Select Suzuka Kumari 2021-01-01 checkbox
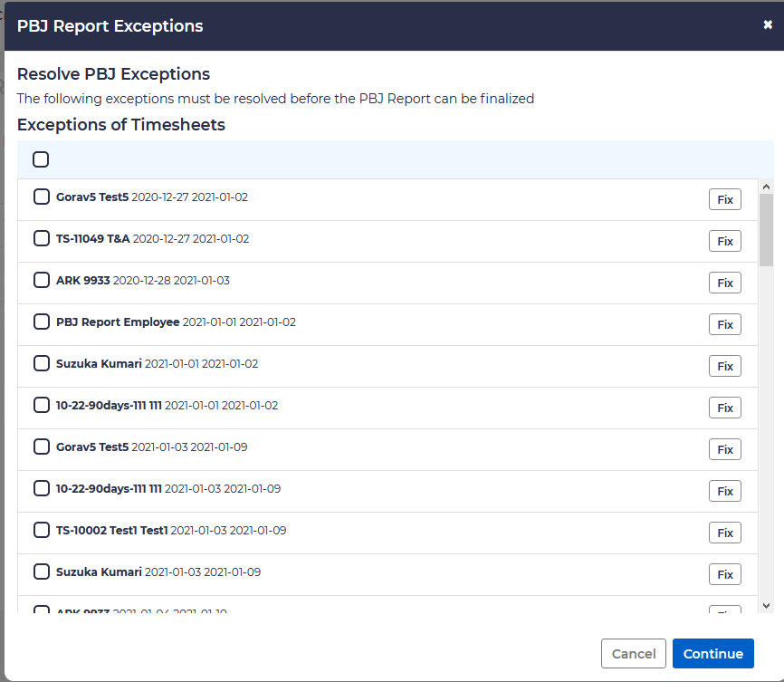Image resolution: width=784 pixels, height=682 pixels. [x=42, y=363]
